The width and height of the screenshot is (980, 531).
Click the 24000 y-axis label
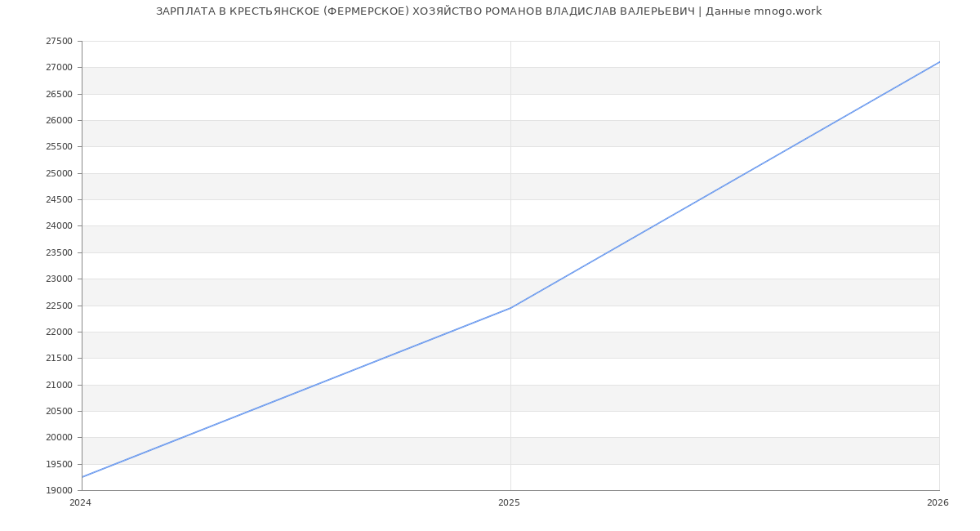tap(59, 225)
